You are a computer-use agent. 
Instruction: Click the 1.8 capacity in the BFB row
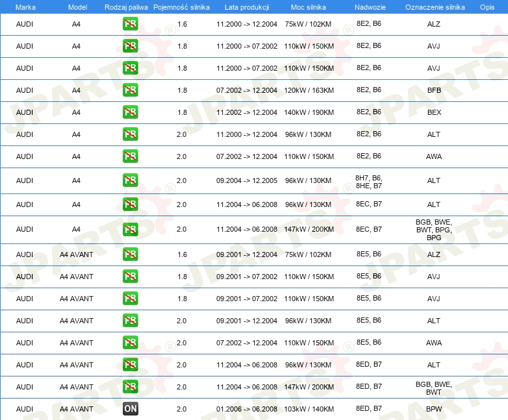click(182, 90)
